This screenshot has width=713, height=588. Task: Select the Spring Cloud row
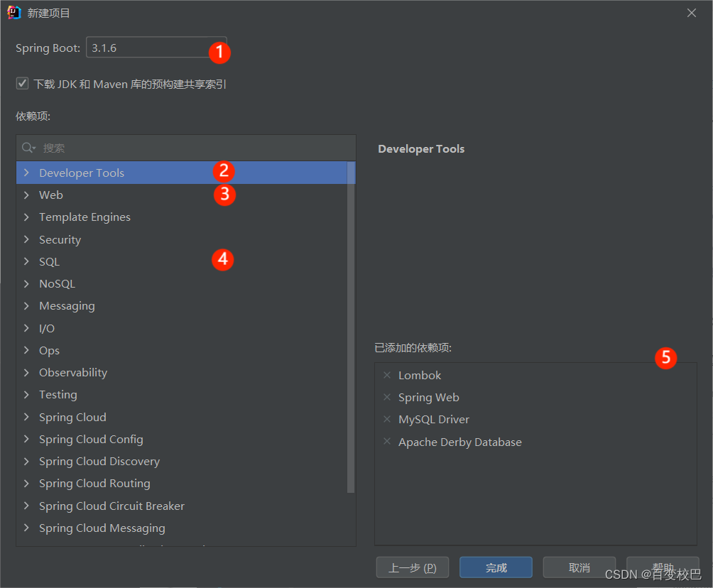tap(182, 417)
